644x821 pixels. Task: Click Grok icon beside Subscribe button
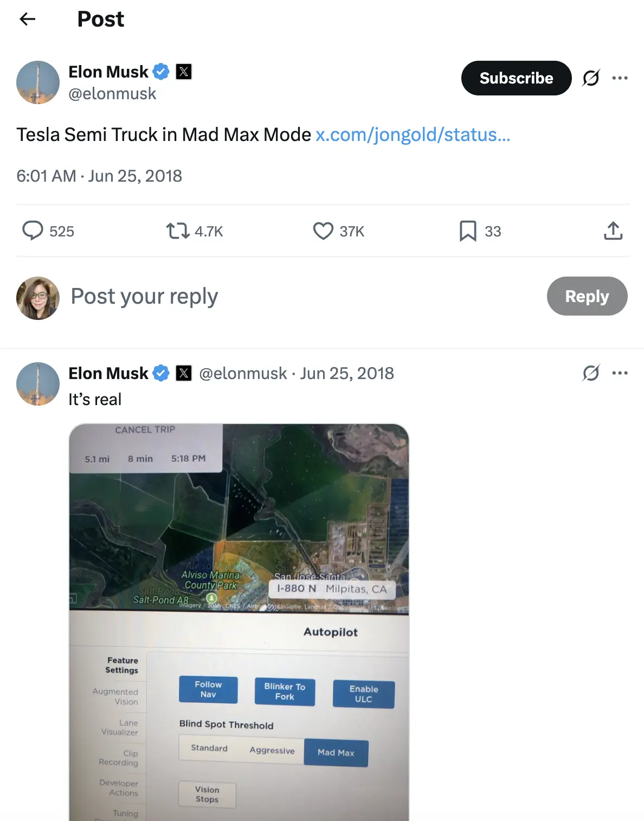pyautogui.click(x=591, y=78)
